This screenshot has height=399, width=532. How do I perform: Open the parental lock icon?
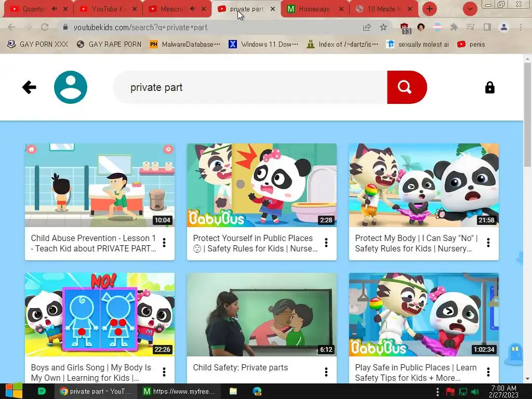click(489, 87)
